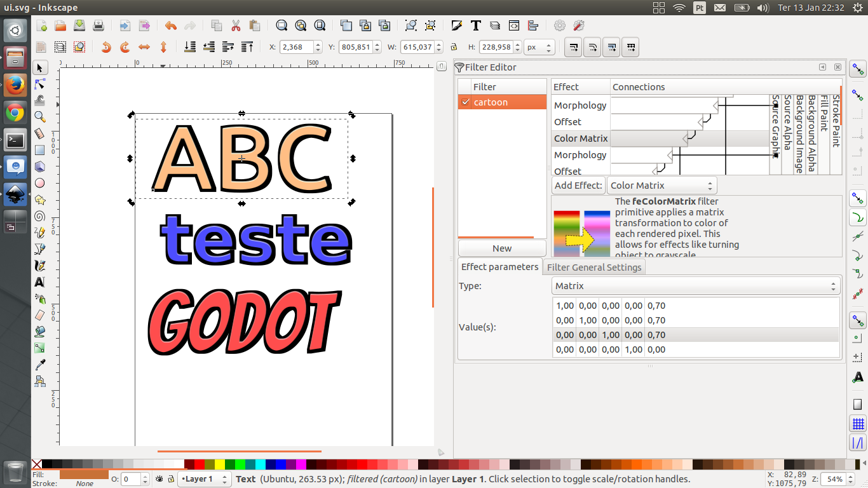Image resolution: width=868 pixels, height=488 pixels.
Task: Select the Paint Bucket tool
Action: 39,332
